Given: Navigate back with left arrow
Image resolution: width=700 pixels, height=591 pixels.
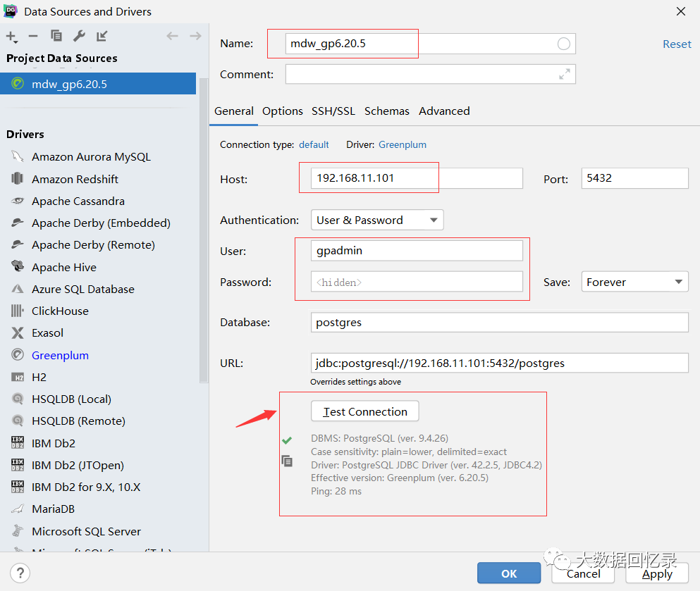Looking at the screenshot, I should 172,36.
